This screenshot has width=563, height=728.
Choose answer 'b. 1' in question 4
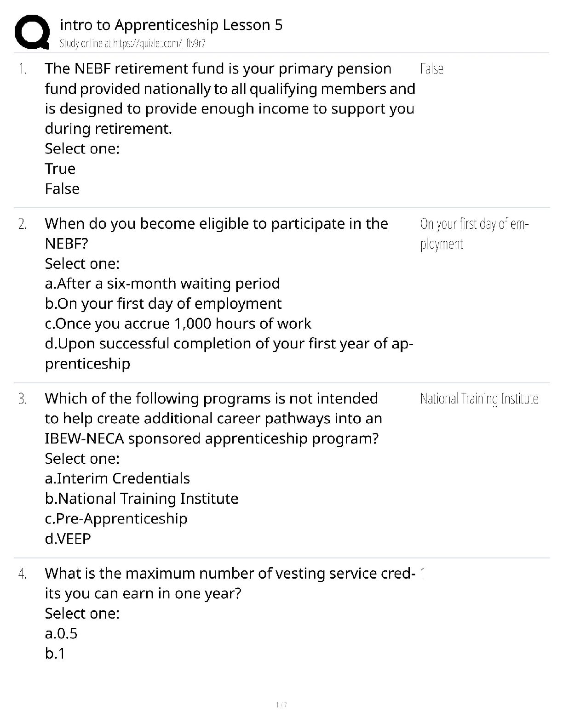[x=55, y=654]
